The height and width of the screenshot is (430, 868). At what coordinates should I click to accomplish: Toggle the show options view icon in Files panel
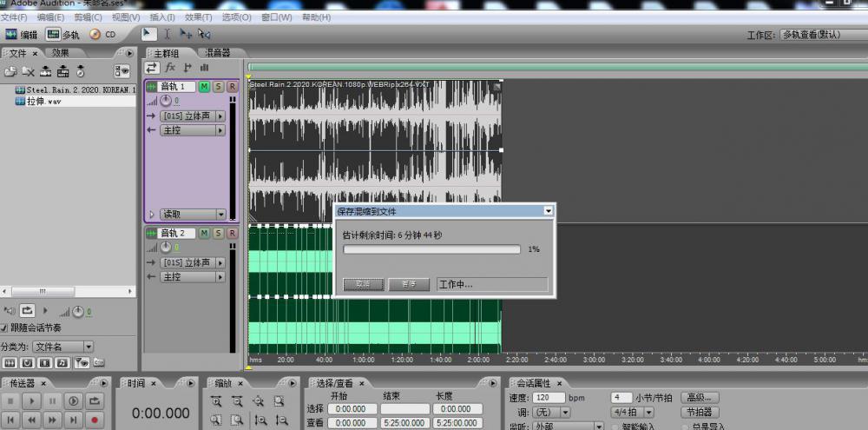tap(122, 71)
